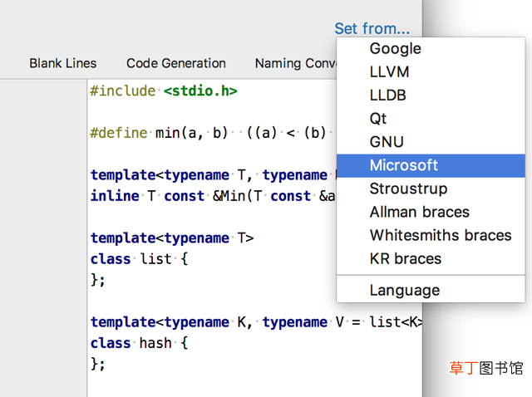Click 'class list {' line in preview

(x=139, y=259)
